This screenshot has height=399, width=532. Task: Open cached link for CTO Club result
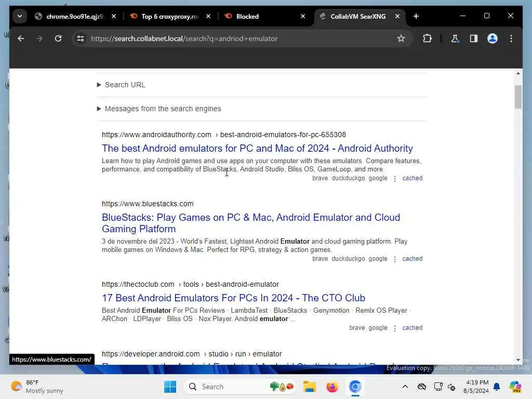(412, 328)
